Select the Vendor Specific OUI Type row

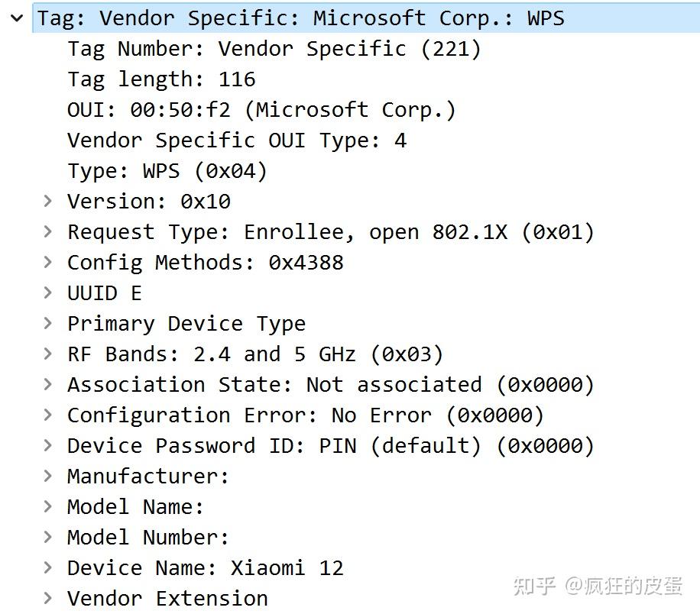(237, 141)
